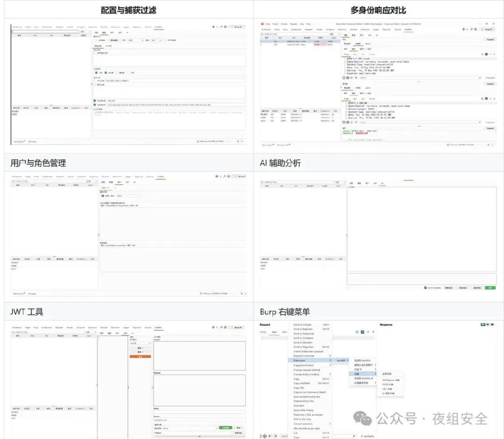This screenshot has width=504, height=439.
Task: Choose Send to Repeater in context menu
Action: pos(303,329)
